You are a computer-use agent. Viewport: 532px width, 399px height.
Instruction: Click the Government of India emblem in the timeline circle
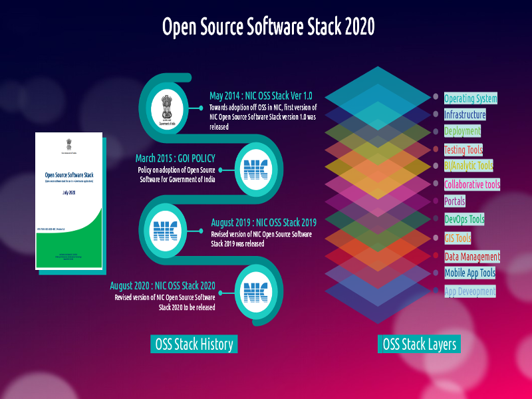(168, 110)
